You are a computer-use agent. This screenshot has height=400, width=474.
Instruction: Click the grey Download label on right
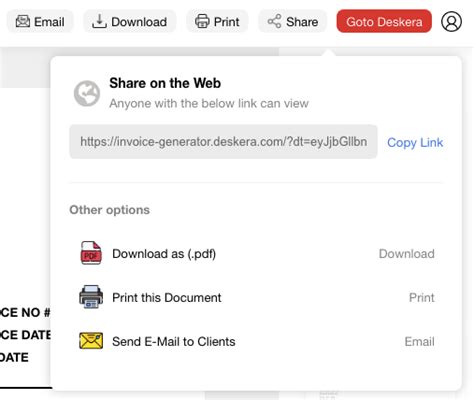pyautogui.click(x=407, y=254)
